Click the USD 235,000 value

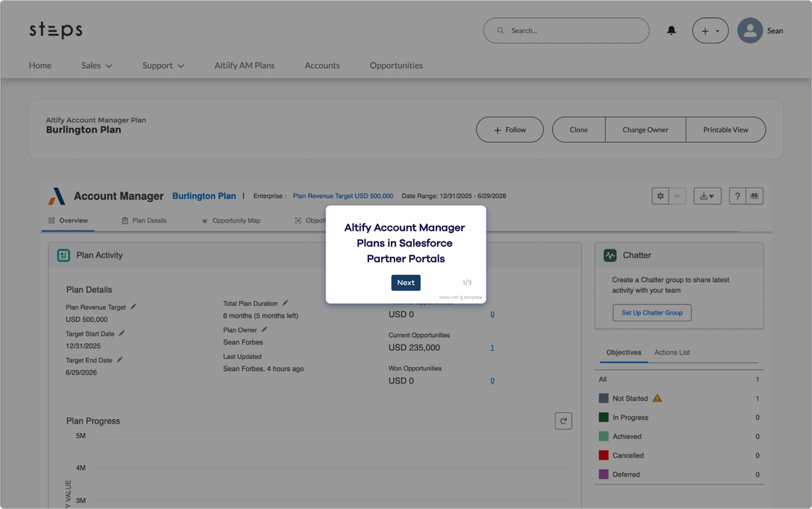pos(414,348)
